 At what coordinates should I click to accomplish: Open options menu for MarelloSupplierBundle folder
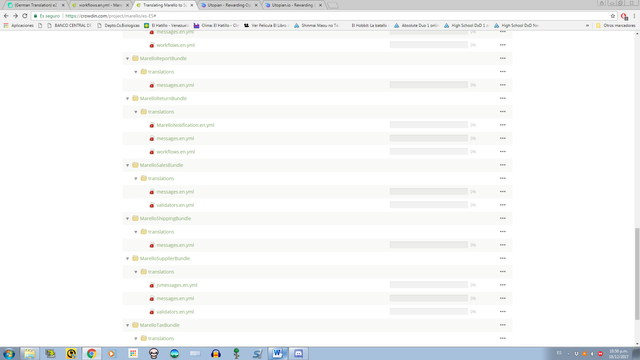502,258
